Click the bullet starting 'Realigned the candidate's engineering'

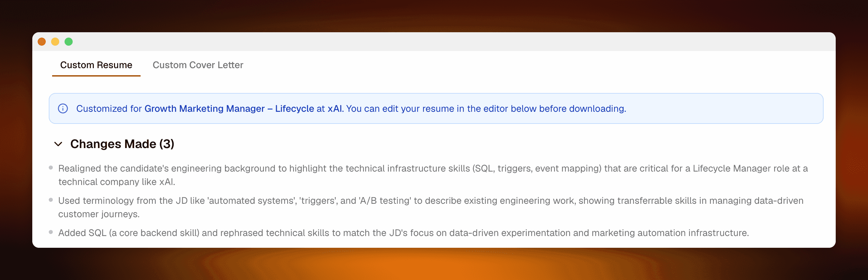point(433,175)
